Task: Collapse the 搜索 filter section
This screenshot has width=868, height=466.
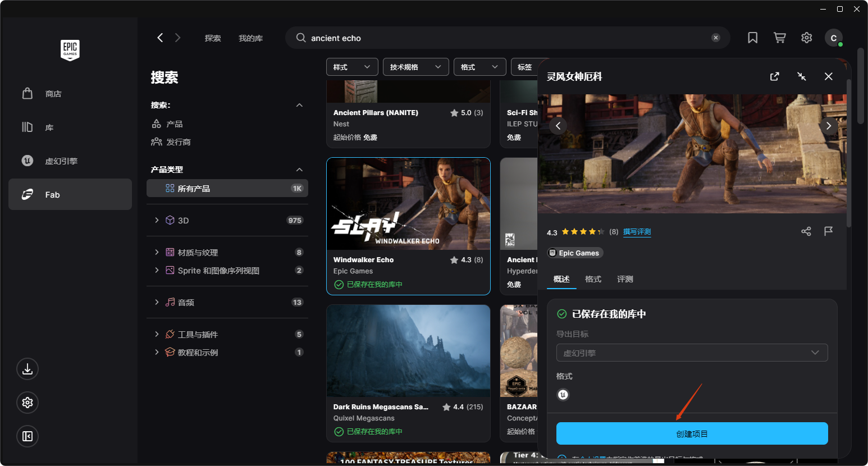Action: (x=299, y=105)
